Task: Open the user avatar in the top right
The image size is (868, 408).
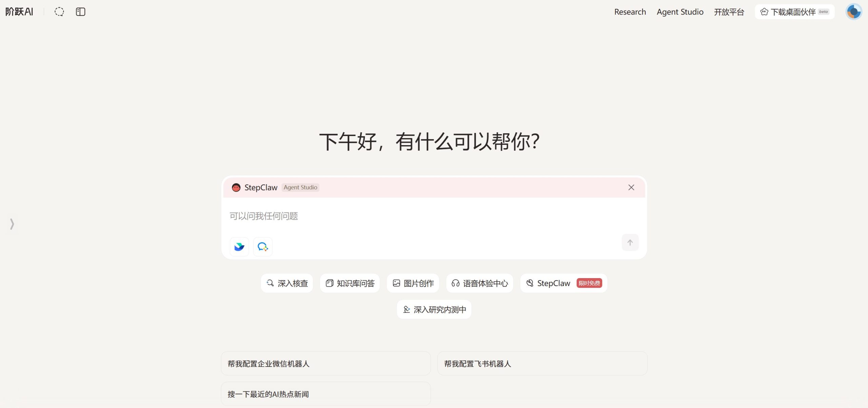Action: 853,12
